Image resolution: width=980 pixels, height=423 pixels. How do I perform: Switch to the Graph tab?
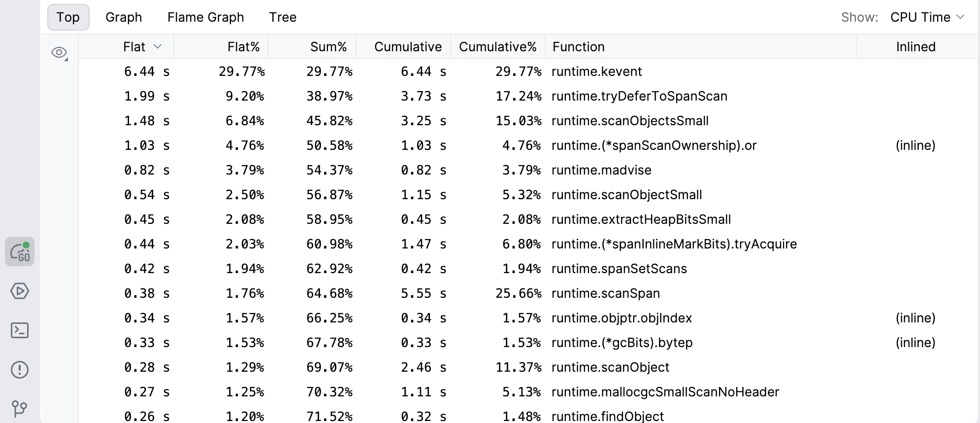[x=124, y=17]
